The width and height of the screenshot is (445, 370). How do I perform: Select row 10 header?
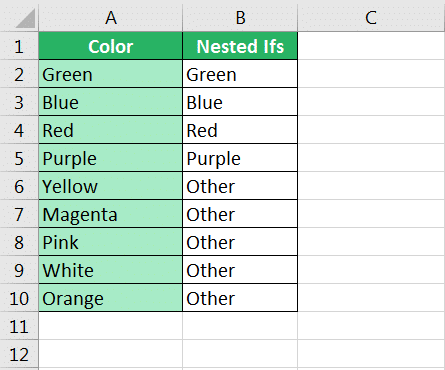(x=19, y=298)
